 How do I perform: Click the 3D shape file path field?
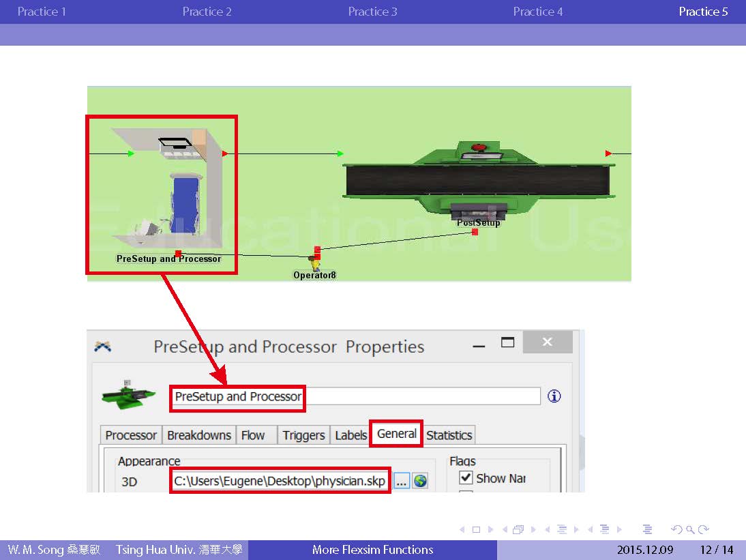tap(280, 481)
